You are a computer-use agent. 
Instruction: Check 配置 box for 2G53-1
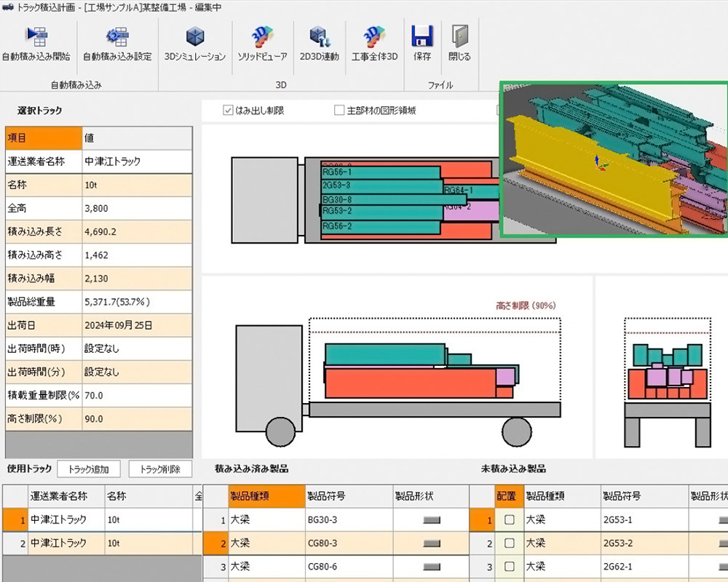point(510,520)
